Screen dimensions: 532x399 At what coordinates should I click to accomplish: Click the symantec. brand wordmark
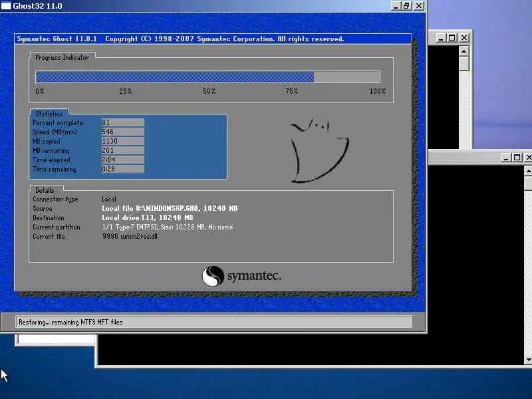255,276
